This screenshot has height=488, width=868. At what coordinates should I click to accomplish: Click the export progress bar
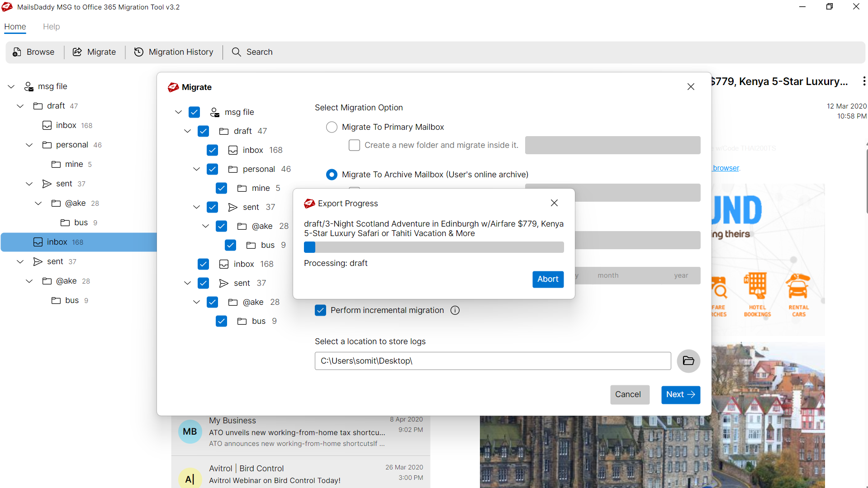434,247
